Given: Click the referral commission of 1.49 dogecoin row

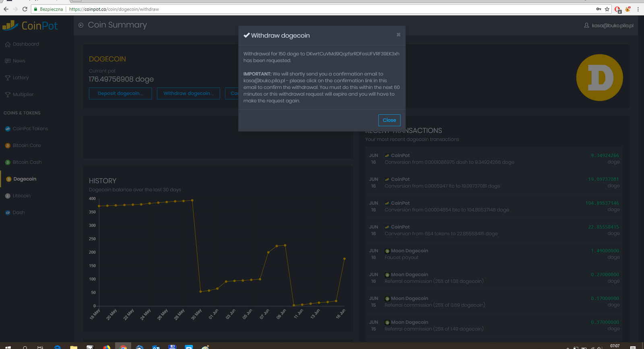Looking at the screenshot, I should [x=494, y=325].
